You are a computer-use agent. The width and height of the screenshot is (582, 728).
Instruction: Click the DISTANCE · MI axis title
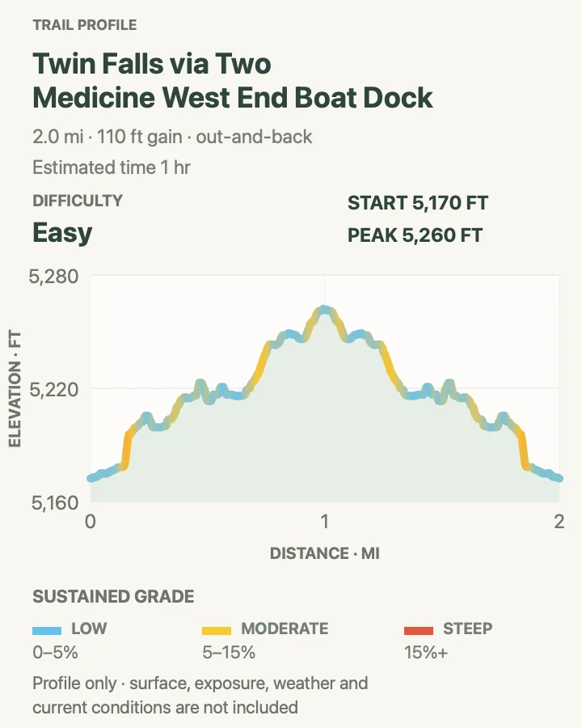click(x=325, y=553)
